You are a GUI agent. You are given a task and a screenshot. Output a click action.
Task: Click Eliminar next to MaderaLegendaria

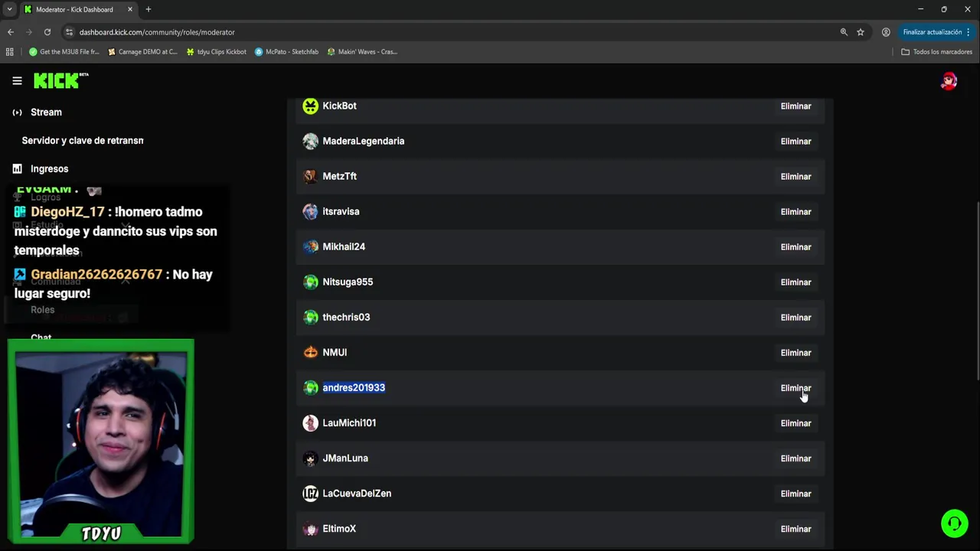795,142
